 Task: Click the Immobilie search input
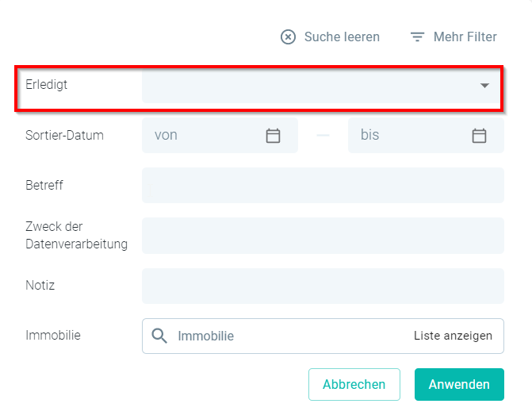coord(289,336)
